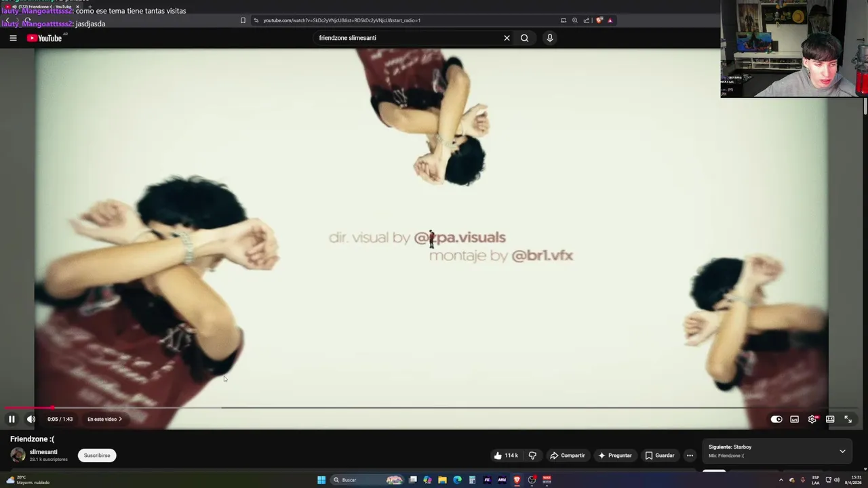Click the 'Friendzone :(' video title
Viewport: 868px width, 488px height.
pos(32,439)
